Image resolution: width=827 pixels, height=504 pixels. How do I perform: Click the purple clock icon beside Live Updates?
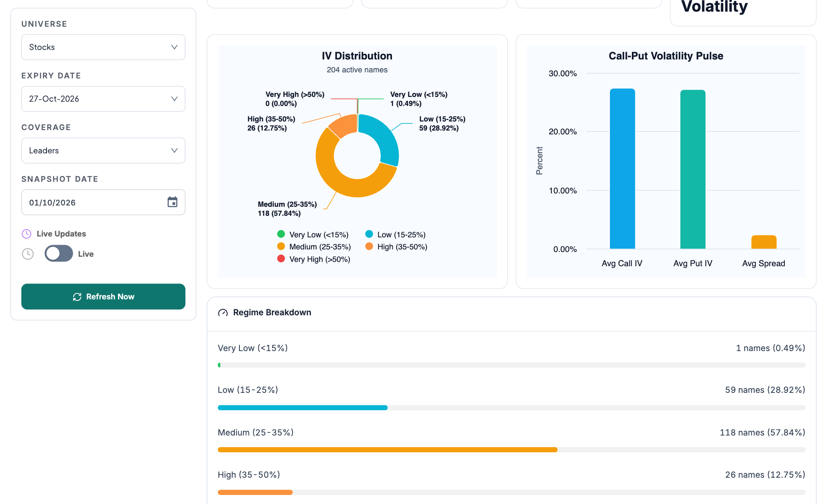[27, 234]
